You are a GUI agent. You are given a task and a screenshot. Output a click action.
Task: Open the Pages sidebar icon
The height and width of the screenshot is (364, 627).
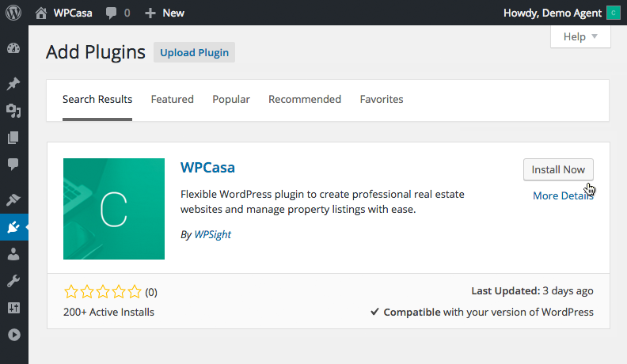click(13, 138)
